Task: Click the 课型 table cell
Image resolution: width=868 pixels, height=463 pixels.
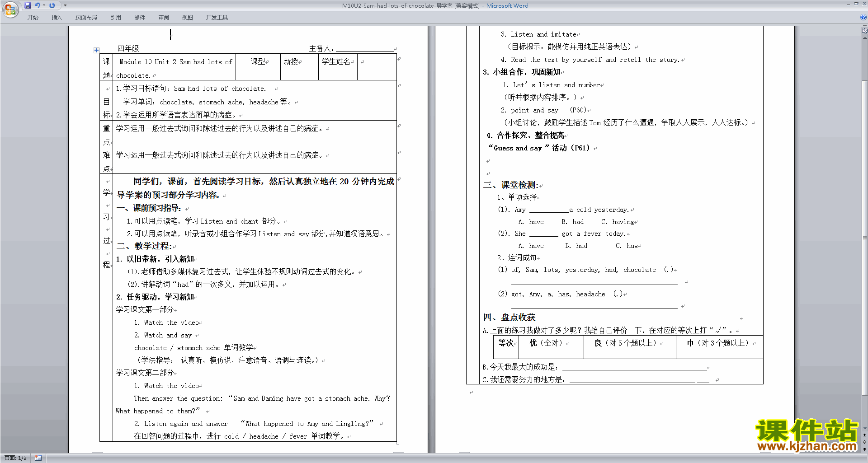Action: click(x=258, y=67)
